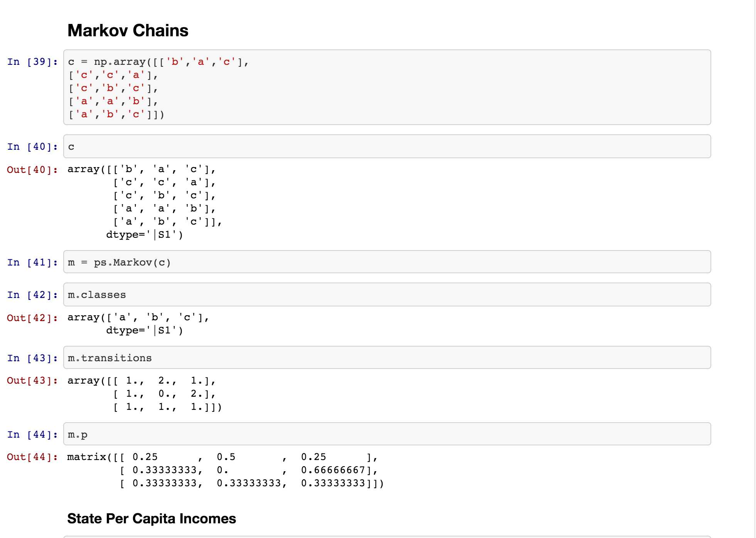Viewport: 756px width, 538px height.
Task: Click the Out[44] prompt label
Action: pyautogui.click(x=32, y=457)
